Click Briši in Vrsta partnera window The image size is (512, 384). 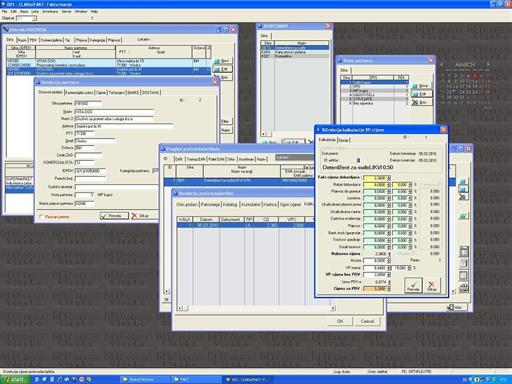pos(421,102)
